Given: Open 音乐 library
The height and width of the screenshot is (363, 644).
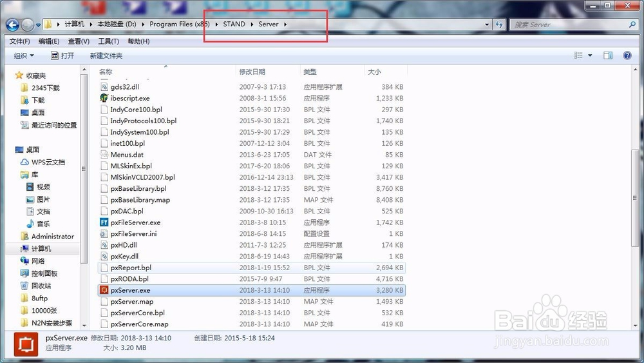Looking at the screenshot, I should coord(43,224).
